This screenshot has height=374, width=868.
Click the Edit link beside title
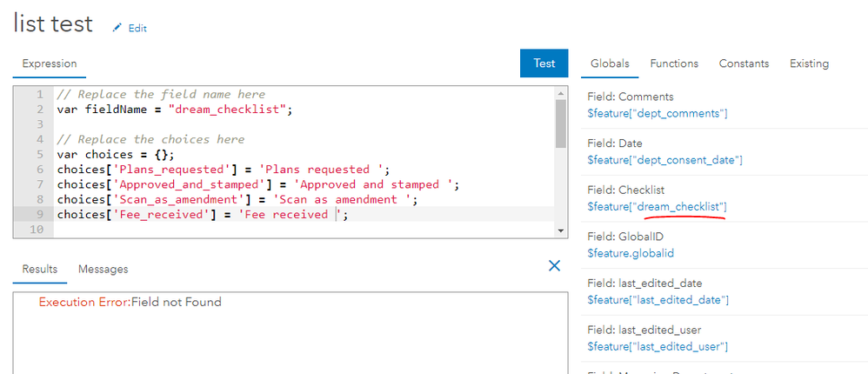tap(137, 28)
